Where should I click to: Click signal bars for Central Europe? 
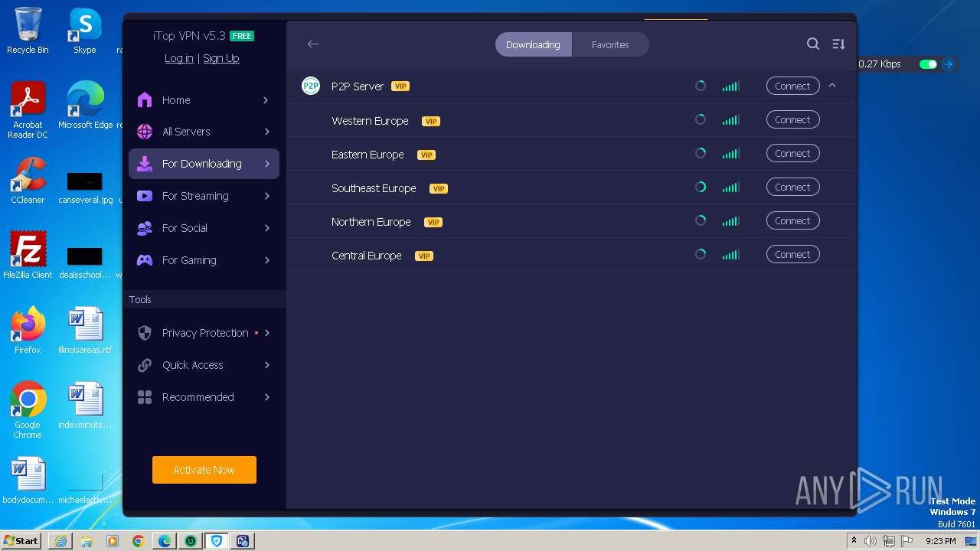click(730, 255)
